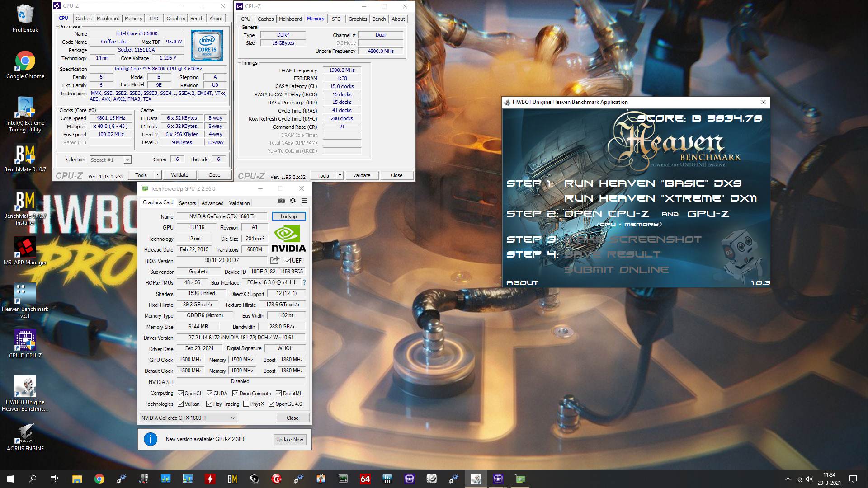Click the Lookup button in GPU-Z
This screenshot has width=868, height=488.
click(x=289, y=216)
